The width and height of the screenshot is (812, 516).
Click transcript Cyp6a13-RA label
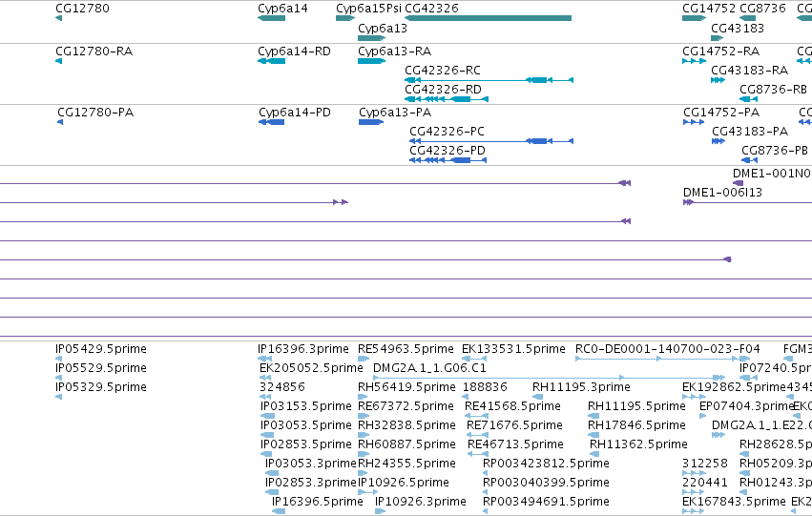tap(395, 52)
